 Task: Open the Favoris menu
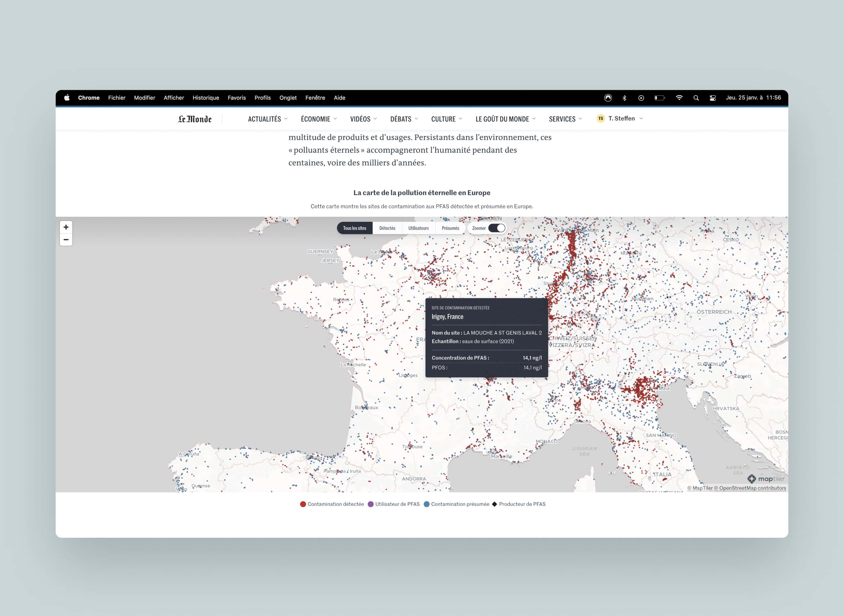click(237, 98)
